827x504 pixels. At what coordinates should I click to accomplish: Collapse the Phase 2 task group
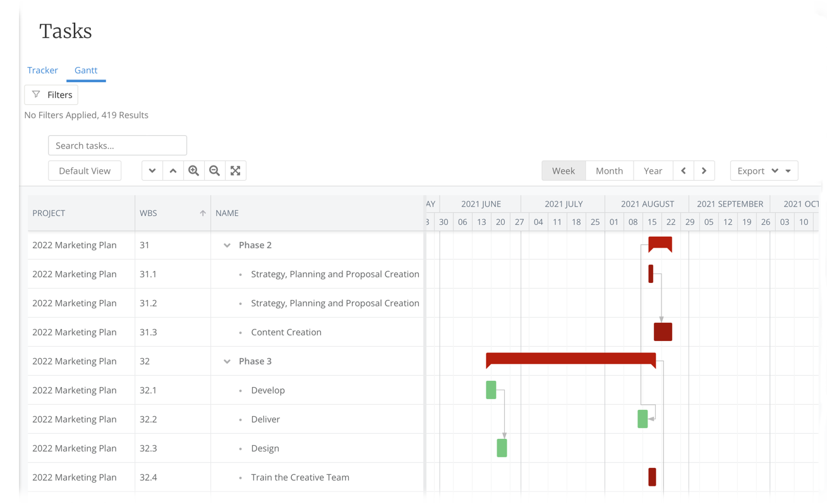(227, 245)
